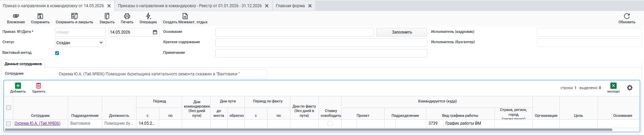
Task: Click the period start cell 14.05.2…
Action: click(x=147, y=123)
